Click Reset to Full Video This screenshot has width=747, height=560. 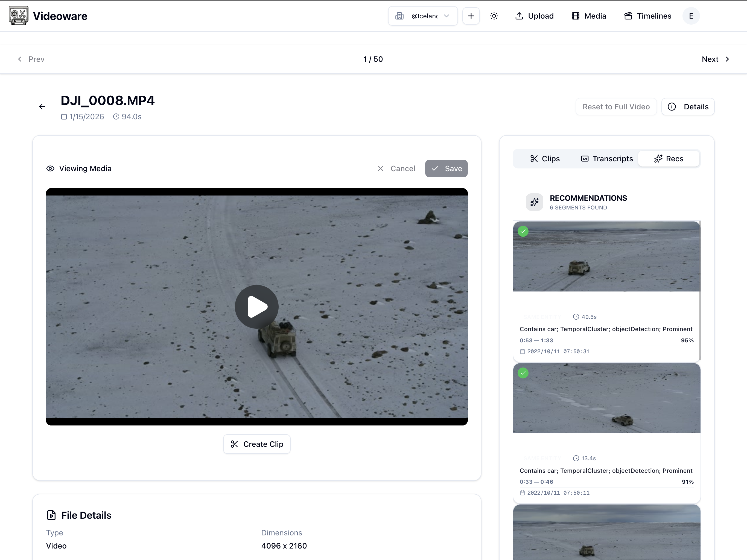(x=616, y=107)
